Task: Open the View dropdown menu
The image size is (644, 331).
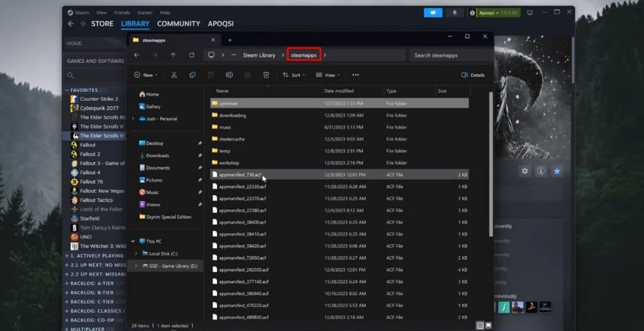Action: (328, 75)
